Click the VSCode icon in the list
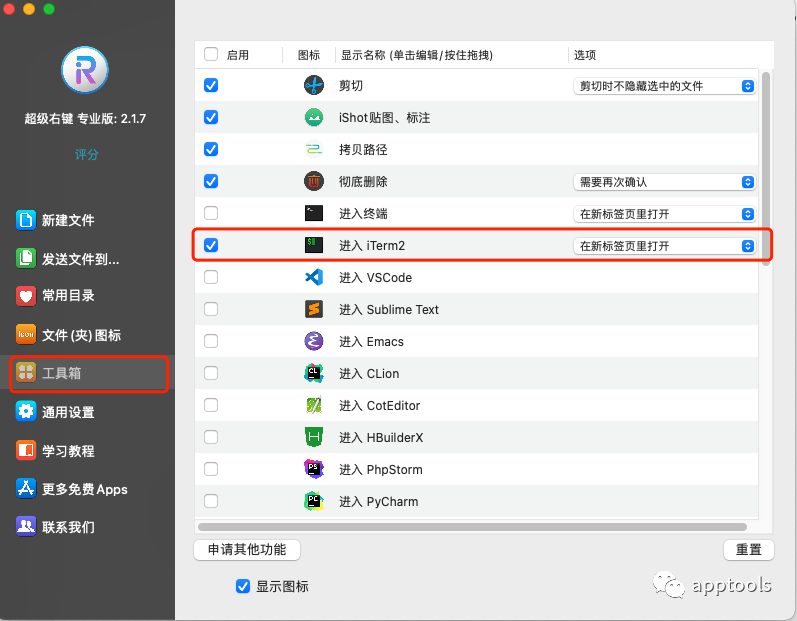 314,277
